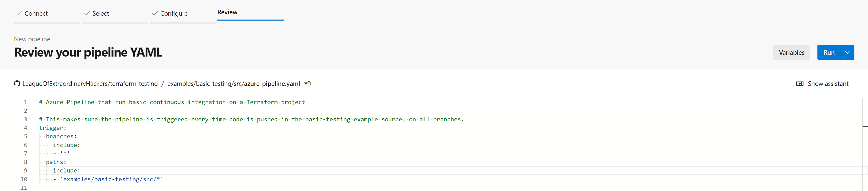Screen dimensions: 868x191
Task: Click line number 4 in the gutter
Action: (x=26, y=128)
